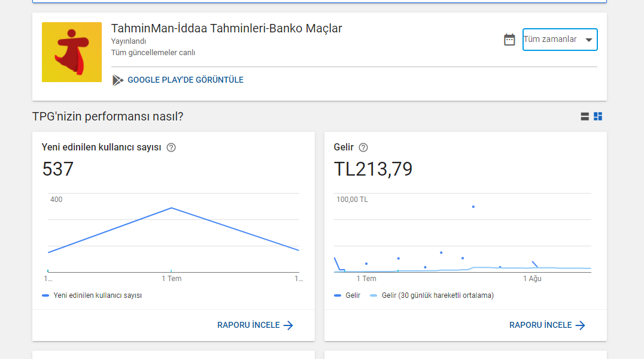Image resolution: width=644 pixels, height=359 pixels.
Task: Click the TahminMan app icon thumbnail
Action: [72, 52]
